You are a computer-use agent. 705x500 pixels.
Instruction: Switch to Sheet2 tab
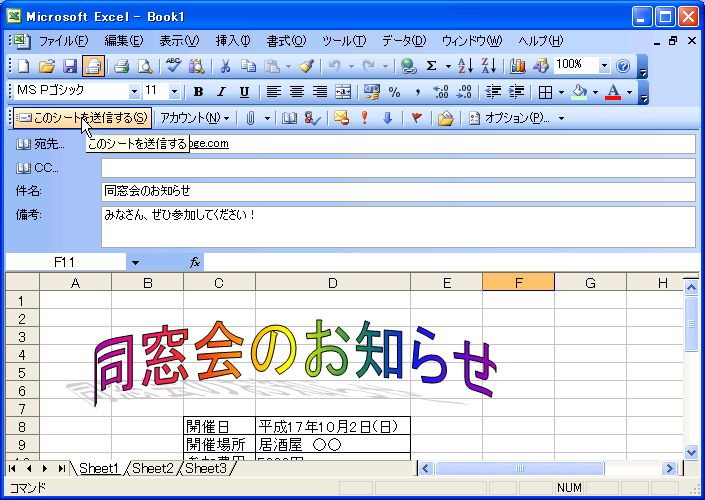152,469
